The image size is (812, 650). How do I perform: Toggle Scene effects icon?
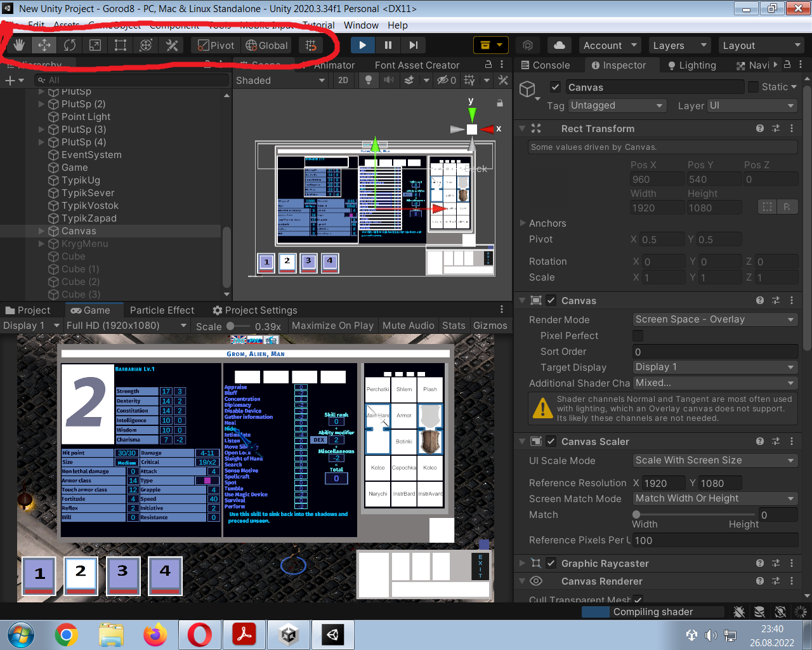(409, 80)
